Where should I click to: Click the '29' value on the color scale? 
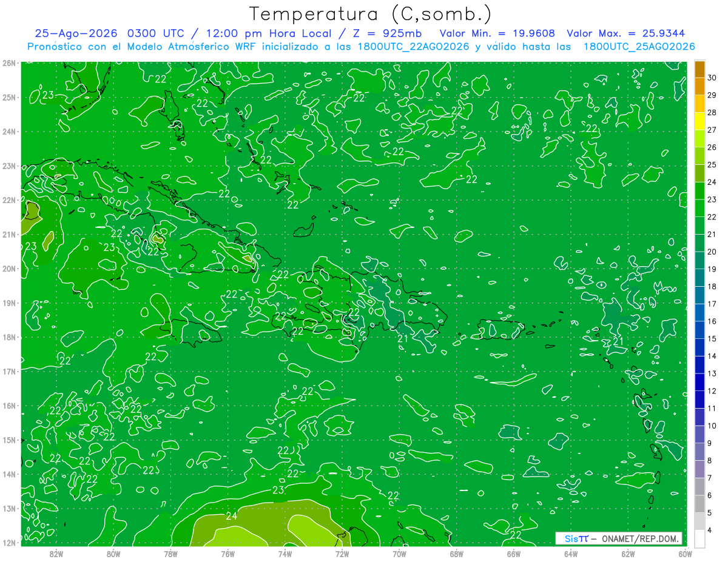point(712,95)
